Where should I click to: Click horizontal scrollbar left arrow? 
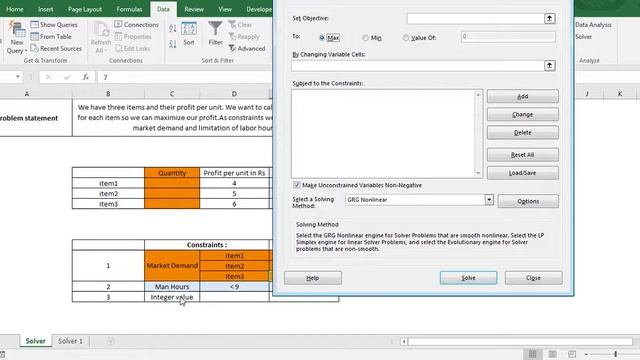(404, 341)
